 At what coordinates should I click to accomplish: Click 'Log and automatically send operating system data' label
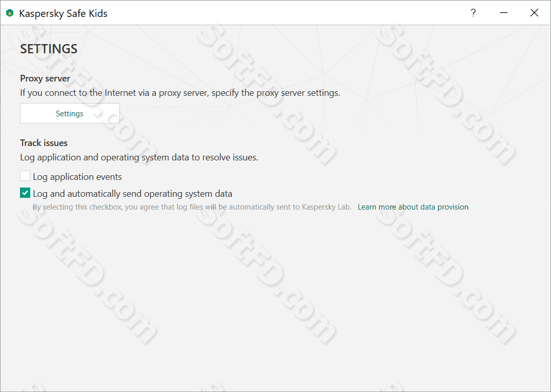(132, 194)
